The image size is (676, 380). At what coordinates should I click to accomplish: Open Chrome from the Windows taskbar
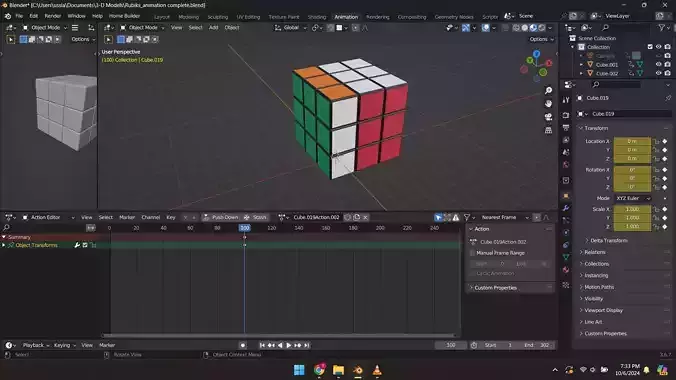point(319,370)
